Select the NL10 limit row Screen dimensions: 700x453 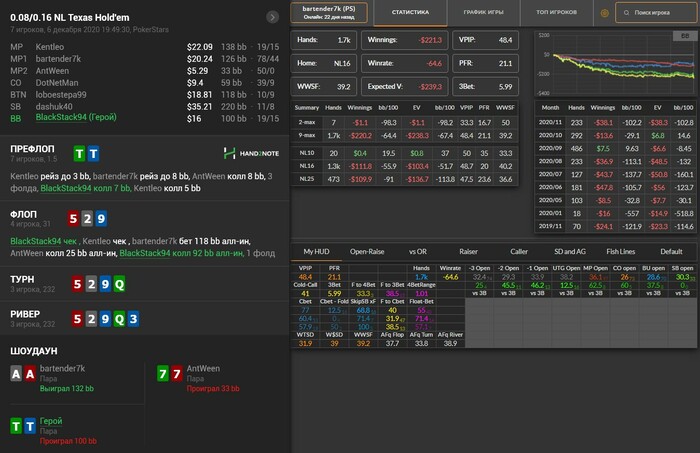404,153
